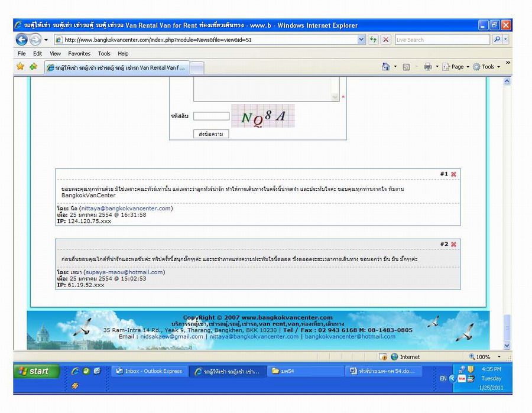Viewport: 532px width, 413px height.
Task: Click the nidsakaew@gmail.com footer link
Action: click(x=171, y=337)
